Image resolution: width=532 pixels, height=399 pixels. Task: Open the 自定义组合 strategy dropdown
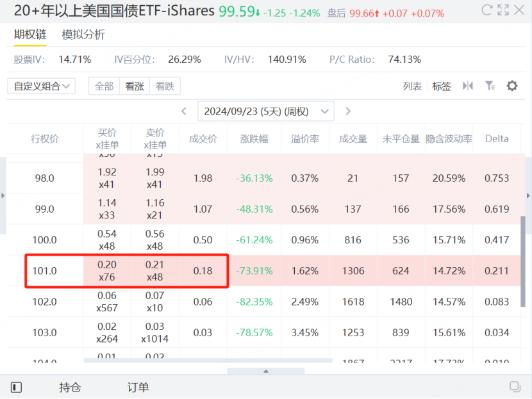[42, 86]
